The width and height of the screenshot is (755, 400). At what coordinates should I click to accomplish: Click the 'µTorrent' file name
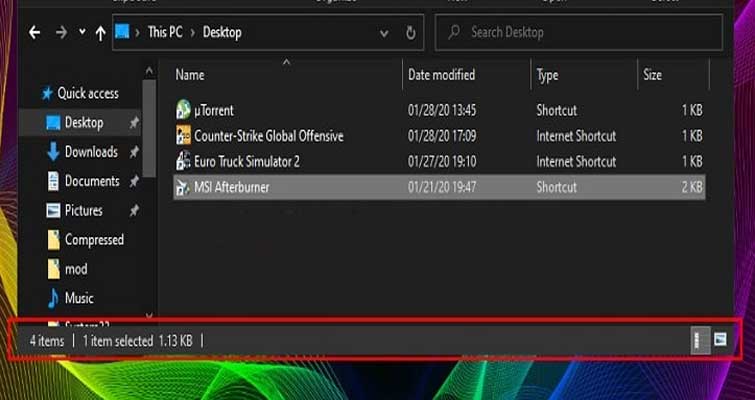(x=214, y=110)
